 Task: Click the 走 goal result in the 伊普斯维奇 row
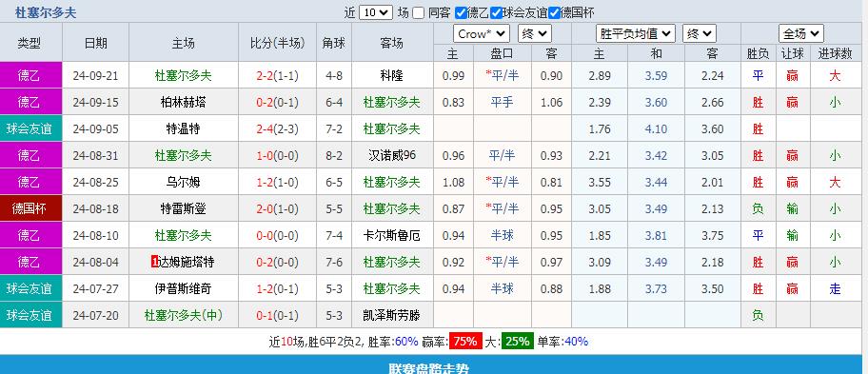[x=836, y=288]
